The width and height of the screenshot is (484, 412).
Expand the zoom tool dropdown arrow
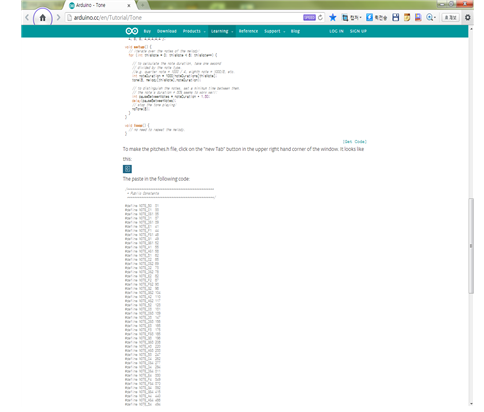pyautogui.click(x=435, y=18)
